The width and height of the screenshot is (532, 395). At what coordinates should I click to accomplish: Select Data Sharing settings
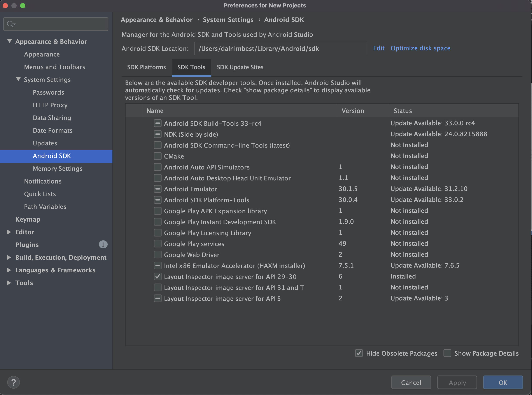click(x=52, y=118)
